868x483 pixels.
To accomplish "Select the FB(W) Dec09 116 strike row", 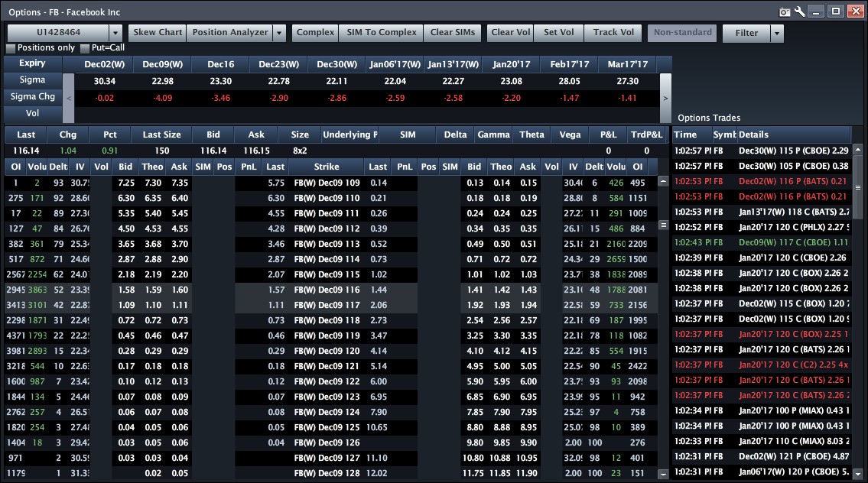I will click(x=326, y=290).
